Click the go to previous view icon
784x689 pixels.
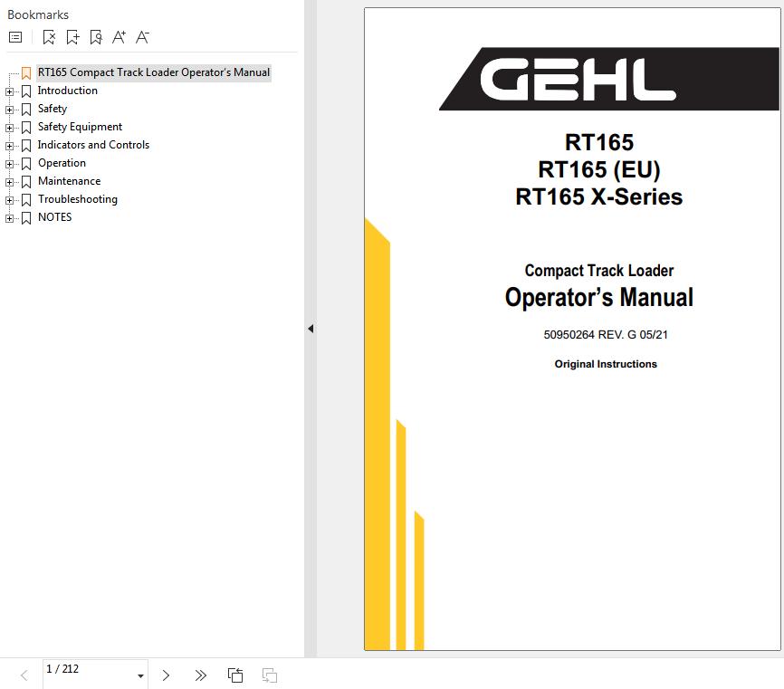click(235, 675)
